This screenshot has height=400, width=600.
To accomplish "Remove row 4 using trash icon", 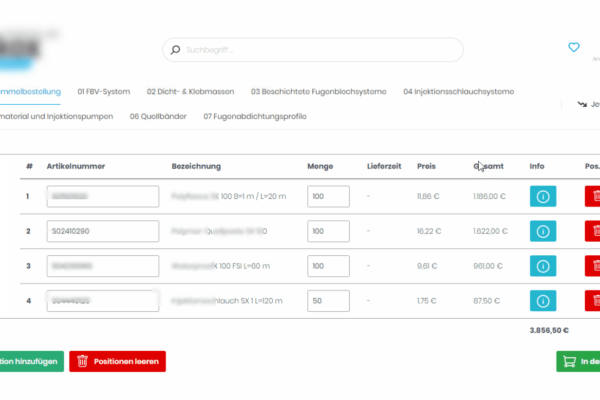I will pos(592,301).
